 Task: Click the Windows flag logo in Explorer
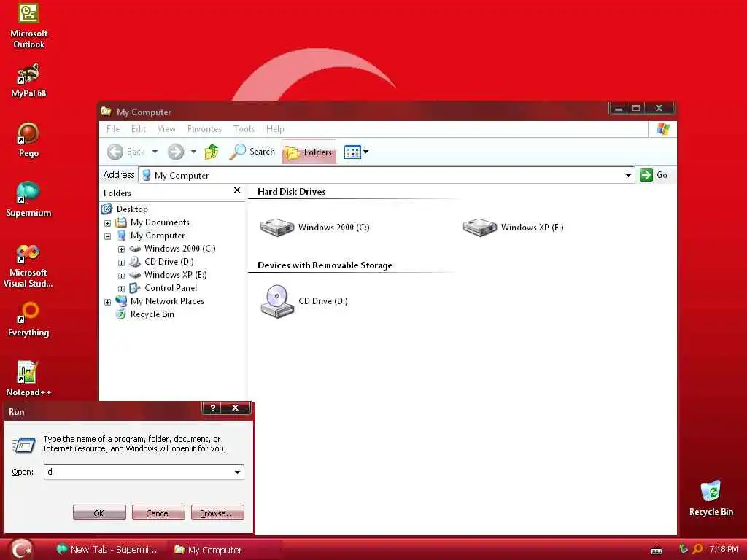click(662, 129)
